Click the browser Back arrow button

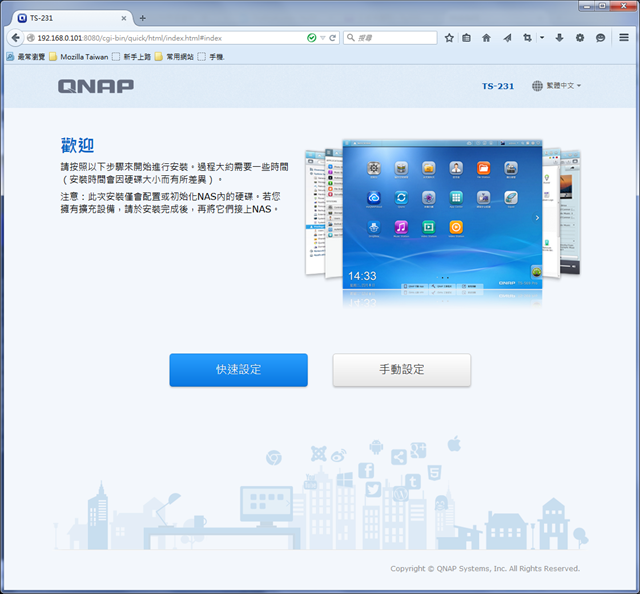15,38
